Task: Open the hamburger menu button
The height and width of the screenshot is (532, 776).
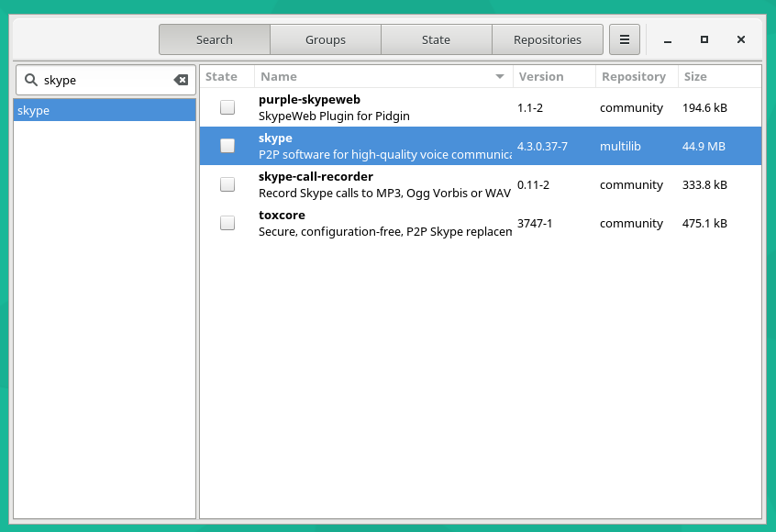Action: coord(625,40)
